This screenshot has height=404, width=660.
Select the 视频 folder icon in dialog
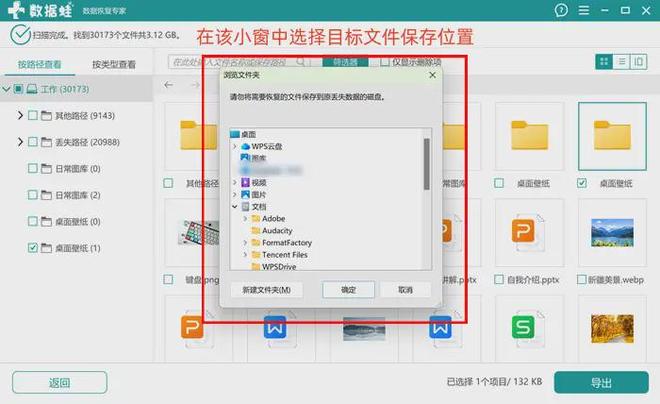(x=245, y=182)
